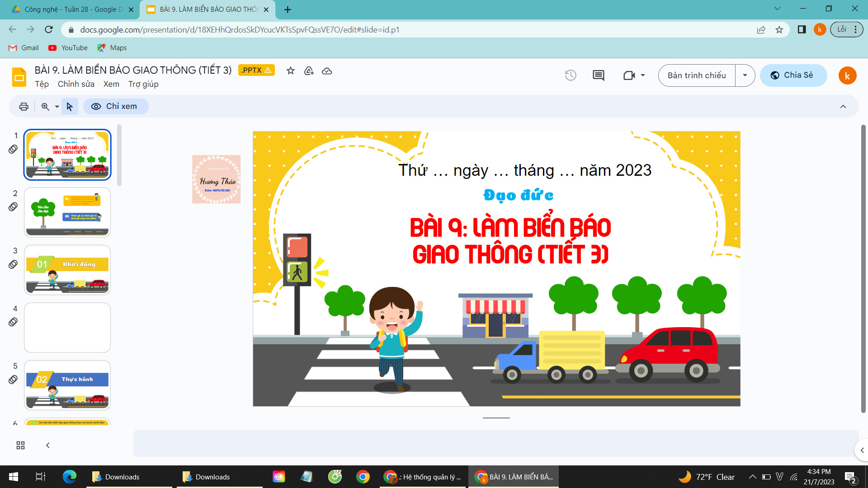Click linked-slide icon beside slide 5
Screen dimensions: 868x488
tap(13, 380)
